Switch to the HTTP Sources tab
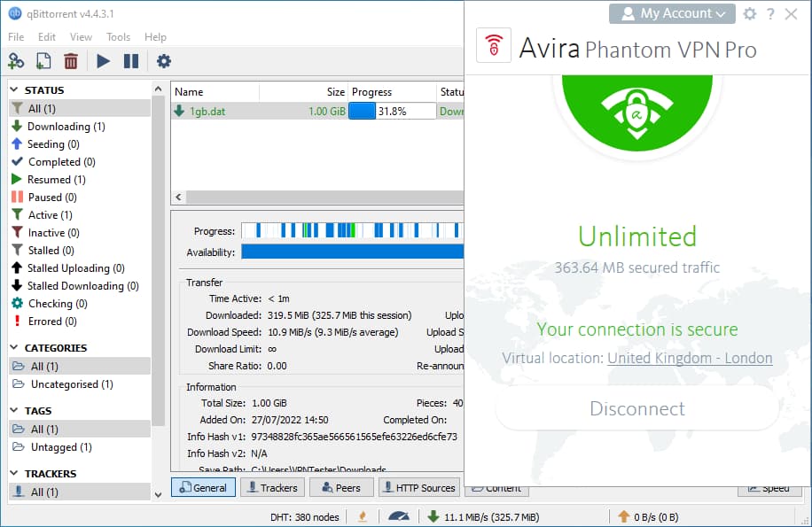 pos(419,488)
